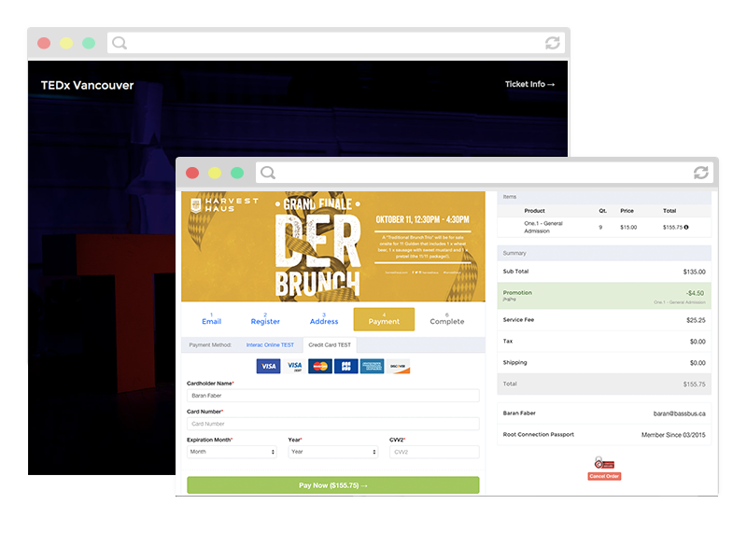747x560 pixels.
Task: Click the Cancel Order button
Action: (x=604, y=475)
